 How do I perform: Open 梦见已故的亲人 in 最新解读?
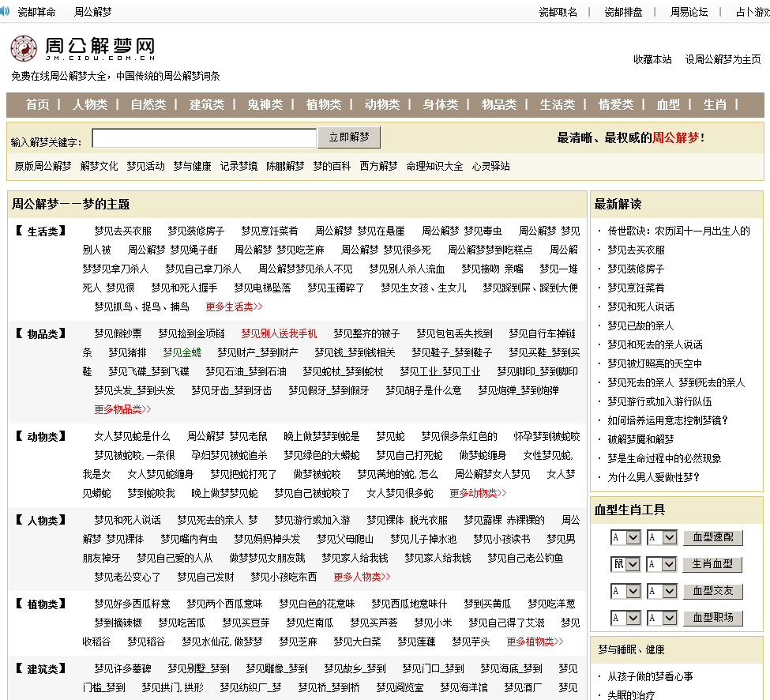pos(640,326)
